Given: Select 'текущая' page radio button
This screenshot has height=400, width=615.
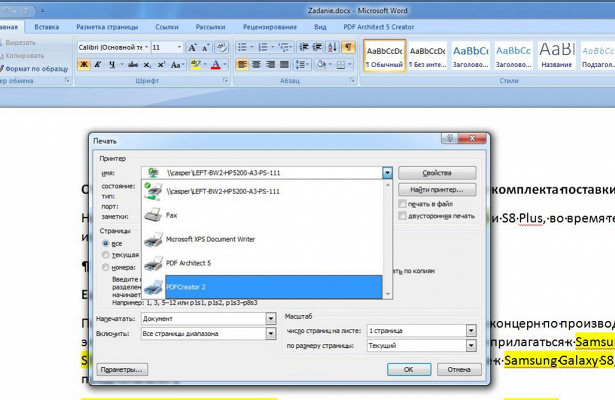Looking at the screenshot, I should (x=105, y=255).
